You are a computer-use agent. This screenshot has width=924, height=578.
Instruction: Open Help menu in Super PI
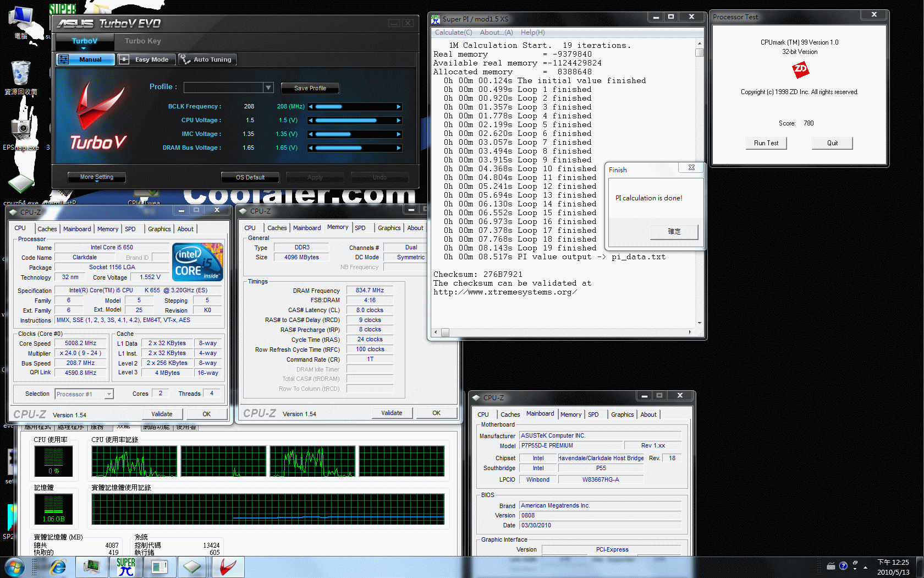pyautogui.click(x=533, y=32)
